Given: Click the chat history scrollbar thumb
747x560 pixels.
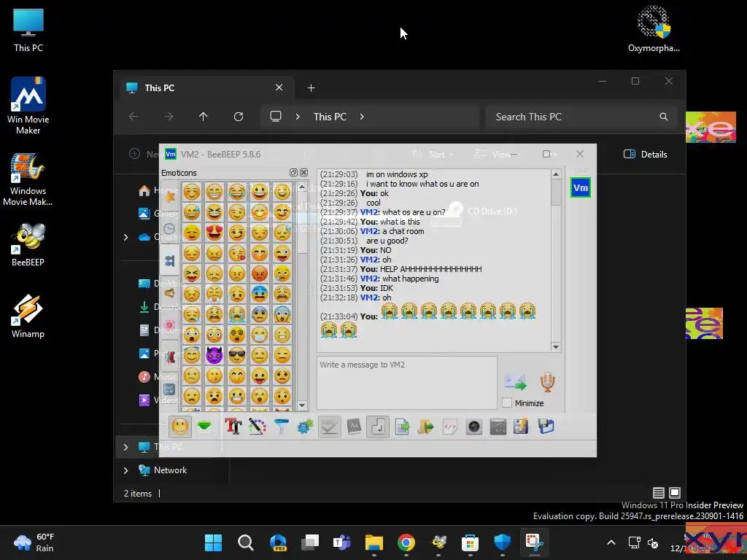Looking at the screenshot, I should [x=555, y=192].
